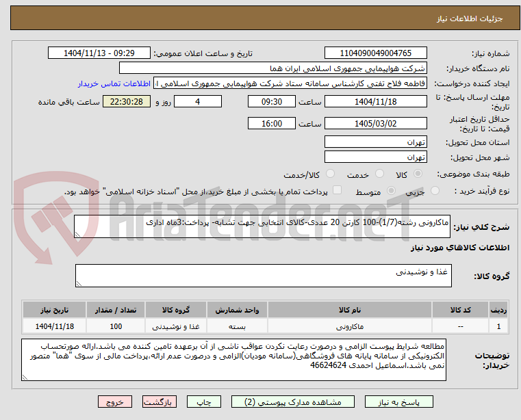521x420 pixels.
Task: Click the remaining time field 22:30:28
Action: pyautogui.click(x=127, y=102)
